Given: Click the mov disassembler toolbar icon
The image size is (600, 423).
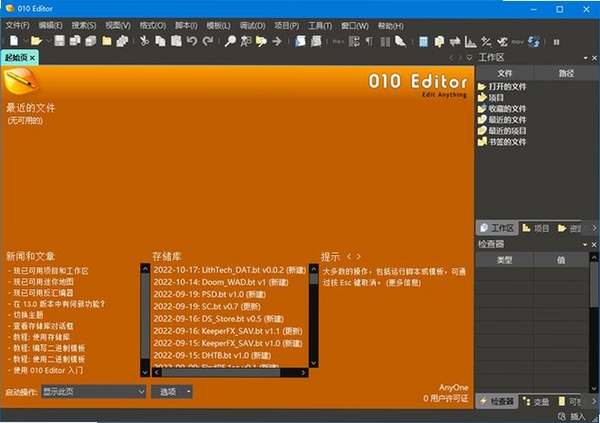Looking at the screenshot, I should click(517, 42).
